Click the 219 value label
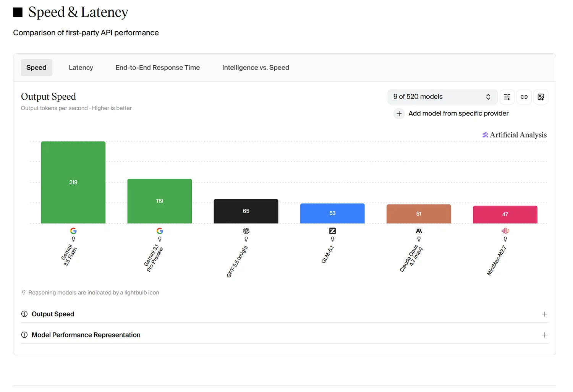The height and width of the screenshot is (392, 573). [73, 182]
